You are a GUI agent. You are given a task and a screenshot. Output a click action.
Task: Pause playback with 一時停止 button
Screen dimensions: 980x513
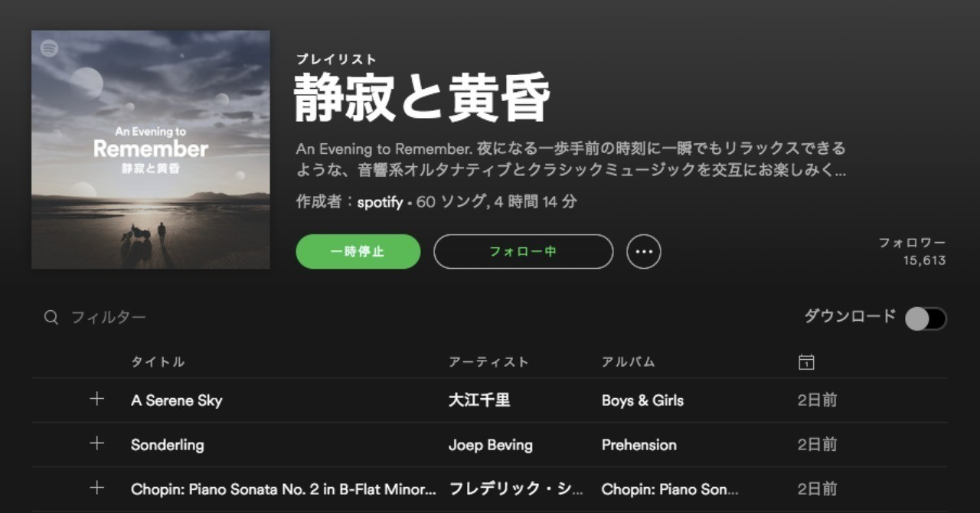coord(358,251)
